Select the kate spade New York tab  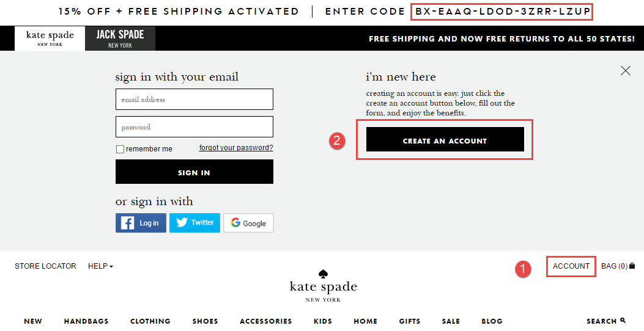50,38
